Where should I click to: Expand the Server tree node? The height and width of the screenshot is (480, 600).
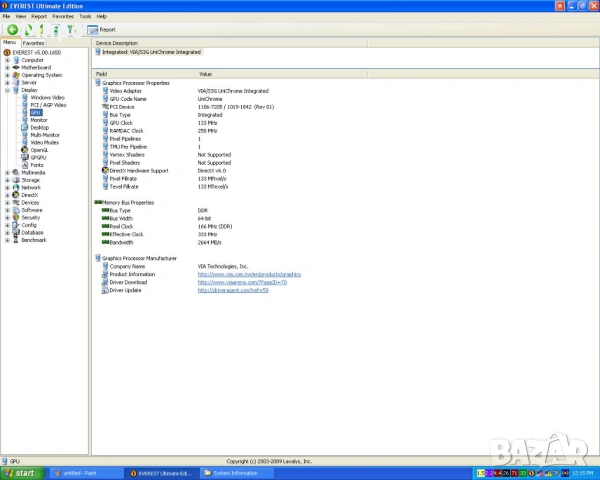pyautogui.click(x=7, y=82)
